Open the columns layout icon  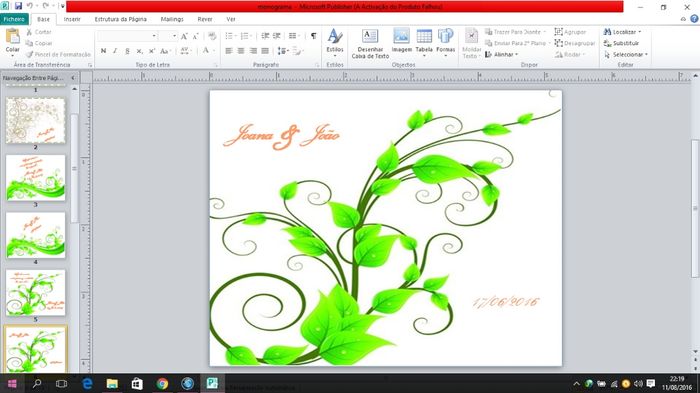(x=293, y=36)
